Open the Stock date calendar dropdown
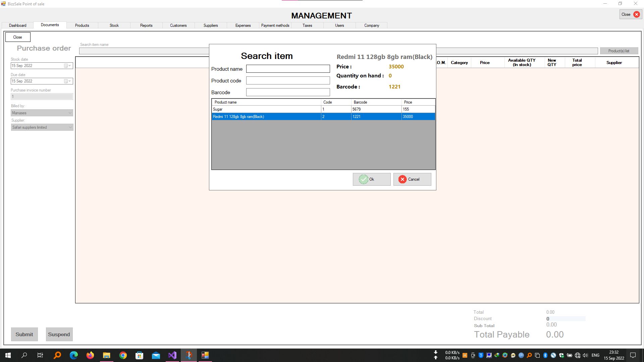The height and width of the screenshot is (362, 644). pos(67,66)
